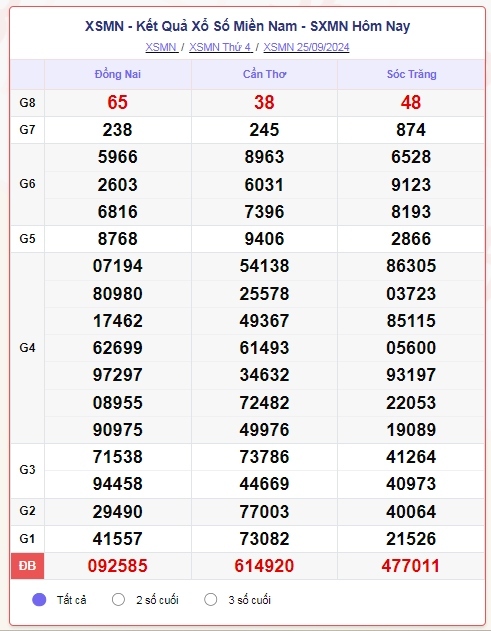Click the G7 result 874
Image resolution: width=491 pixels, height=631 pixels.
[x=411, y=130]
